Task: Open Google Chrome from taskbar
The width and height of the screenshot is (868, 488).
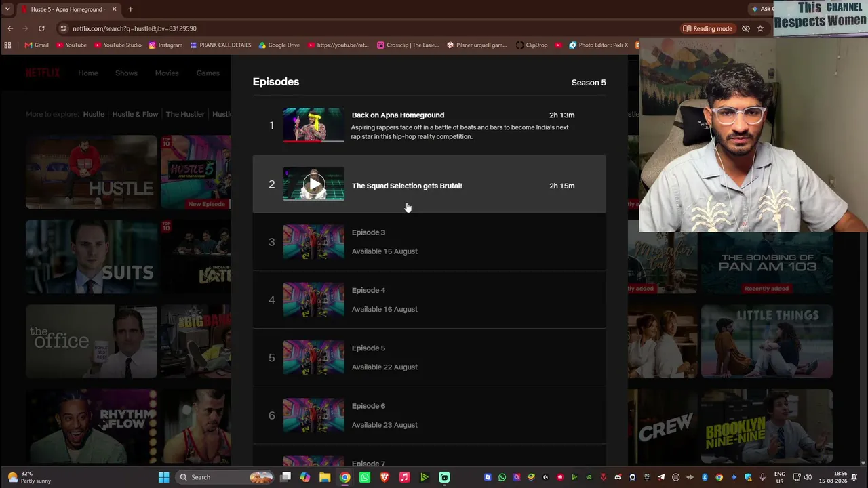Action: (345, 477)
